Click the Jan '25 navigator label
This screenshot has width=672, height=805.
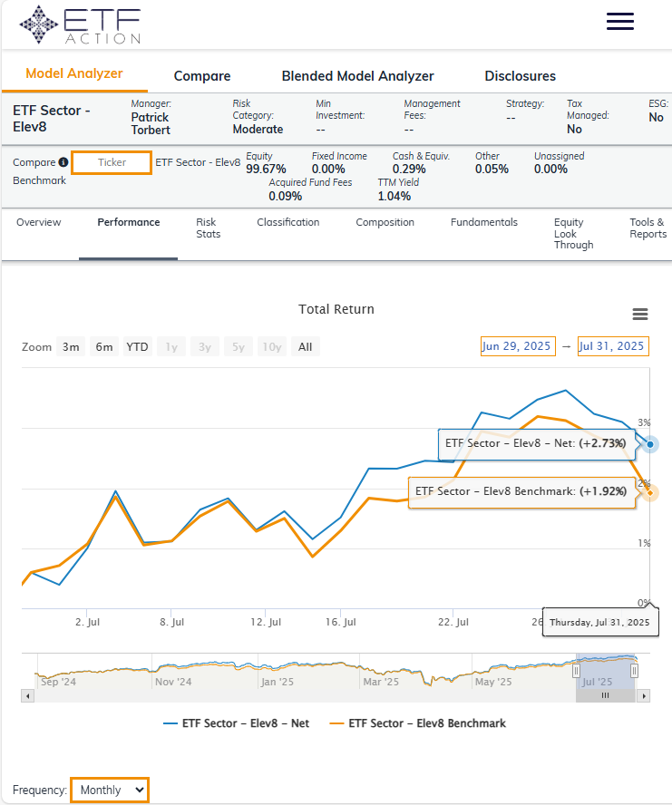pos(277,682)
